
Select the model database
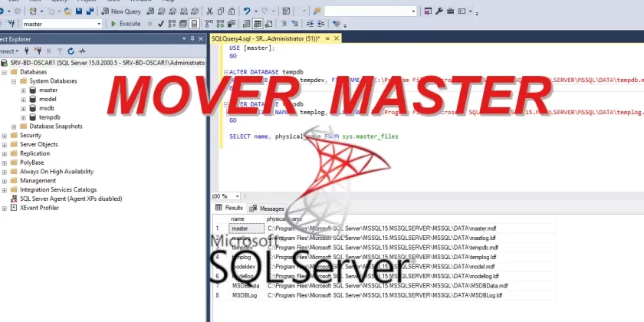[48, 99]
